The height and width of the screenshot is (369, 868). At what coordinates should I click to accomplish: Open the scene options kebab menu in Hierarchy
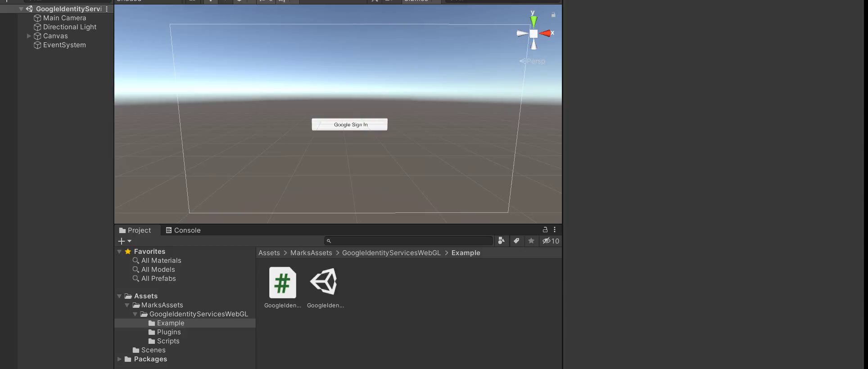107,9
